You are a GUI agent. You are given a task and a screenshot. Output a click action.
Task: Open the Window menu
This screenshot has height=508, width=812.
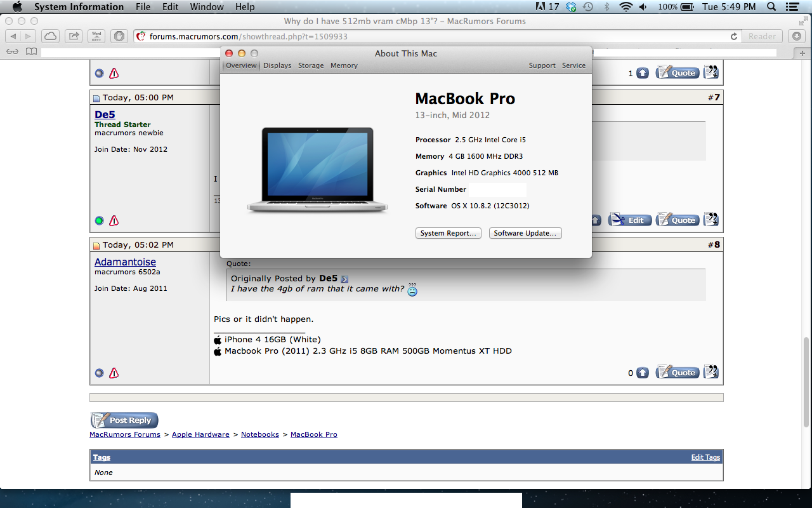pos(207,7)
